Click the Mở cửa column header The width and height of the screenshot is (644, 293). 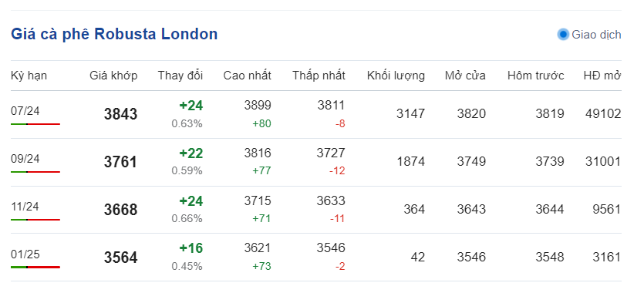[x=465, y=76]
